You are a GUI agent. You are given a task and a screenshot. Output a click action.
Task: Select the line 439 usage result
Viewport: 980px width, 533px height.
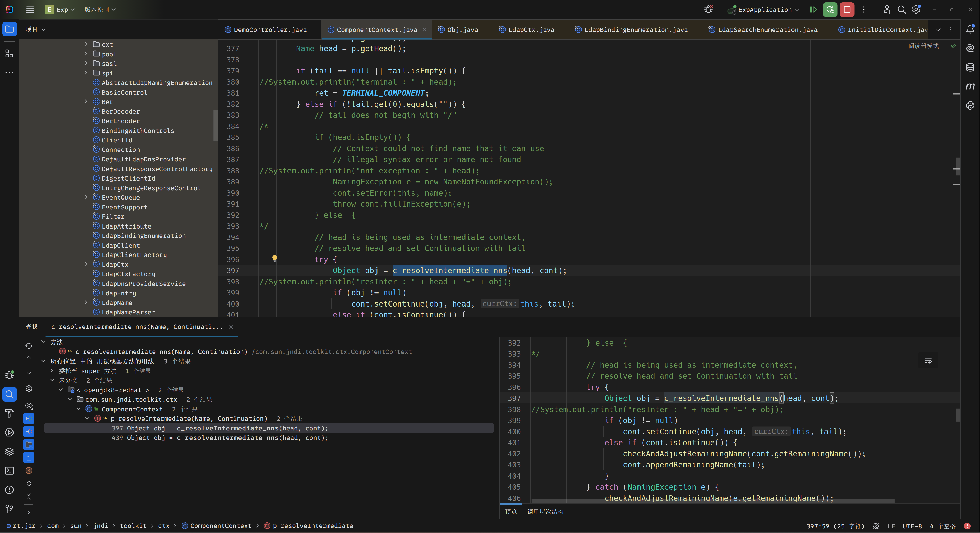point(220,438)
